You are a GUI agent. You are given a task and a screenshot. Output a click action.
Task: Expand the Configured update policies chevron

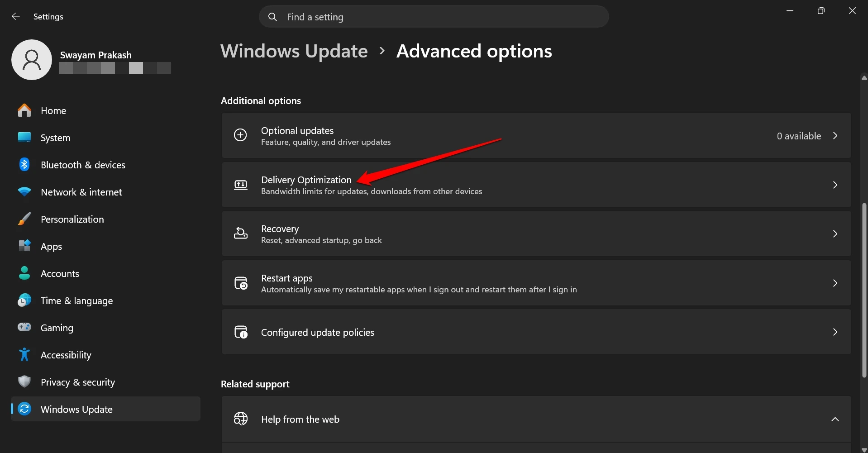[835, 332]
